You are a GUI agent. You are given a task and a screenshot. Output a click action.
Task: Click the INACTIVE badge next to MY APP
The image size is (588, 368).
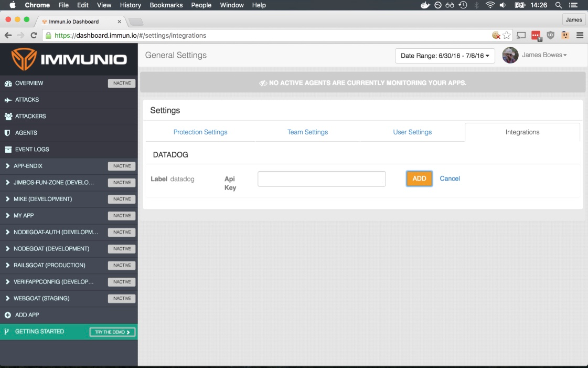click(121, 215)
